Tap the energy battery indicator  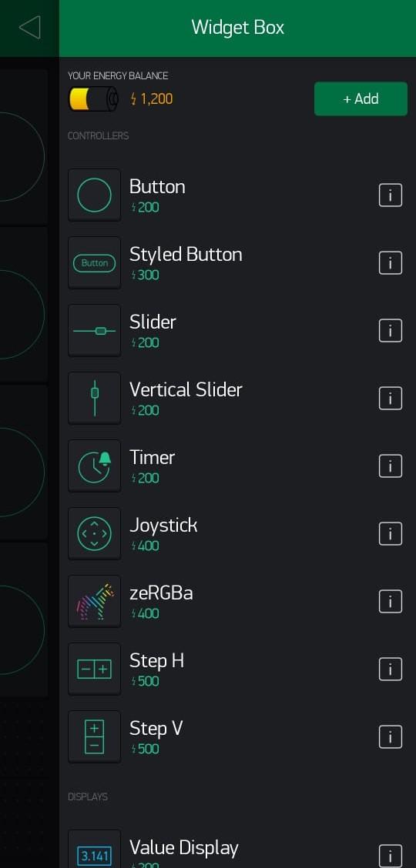(x=94, y=99)
